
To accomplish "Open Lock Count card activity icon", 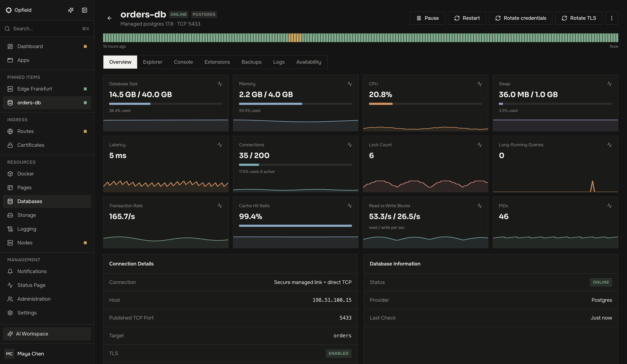I will (x=480, y=145).
